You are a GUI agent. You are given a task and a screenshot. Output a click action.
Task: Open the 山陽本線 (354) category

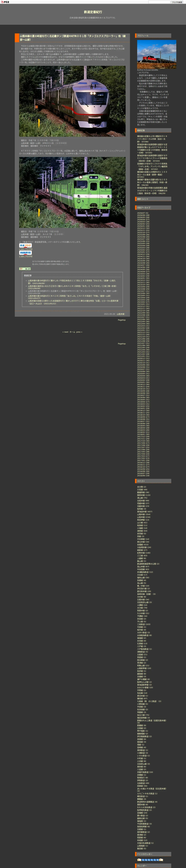[144, 515]
